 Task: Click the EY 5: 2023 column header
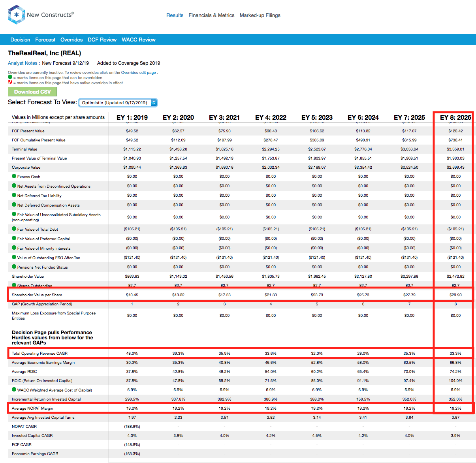317,117
